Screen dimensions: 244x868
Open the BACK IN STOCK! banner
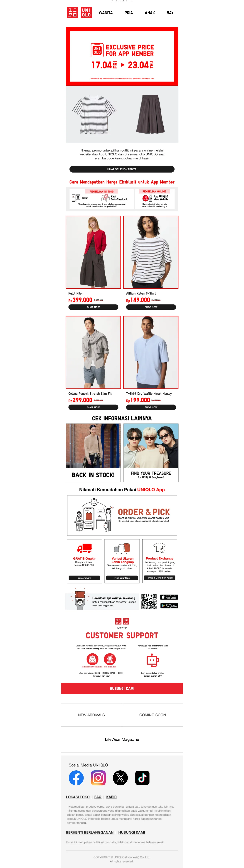pos(93,453)
